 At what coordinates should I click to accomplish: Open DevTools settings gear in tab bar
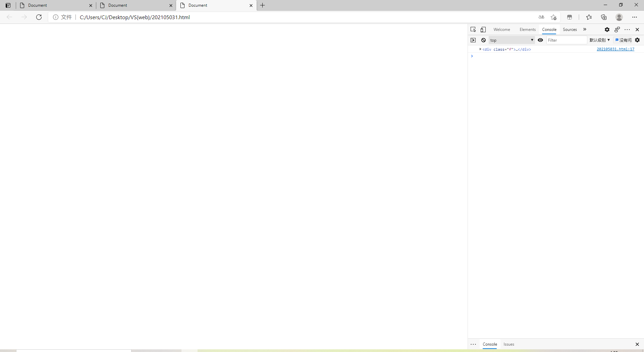(x=607, y=30)
